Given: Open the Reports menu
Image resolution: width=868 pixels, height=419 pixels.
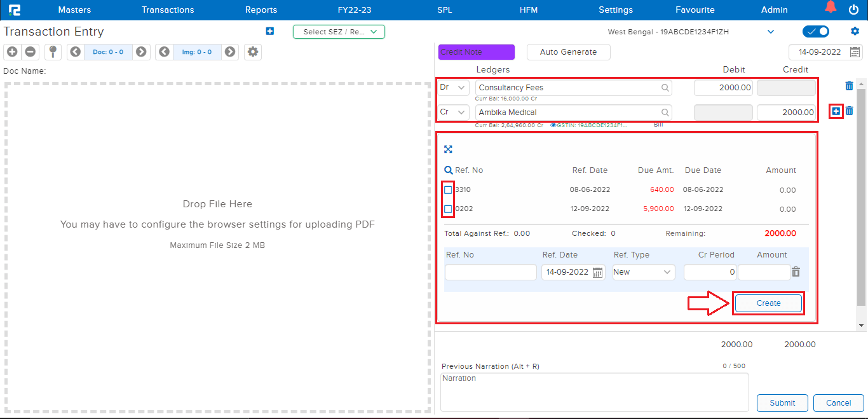Looking at the screenshot, I should 261,10.
